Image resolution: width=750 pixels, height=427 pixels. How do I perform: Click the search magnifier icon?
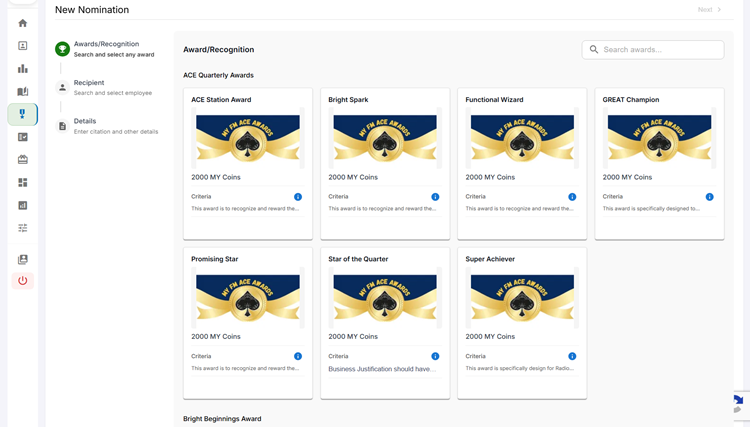(x=594, y=49)
